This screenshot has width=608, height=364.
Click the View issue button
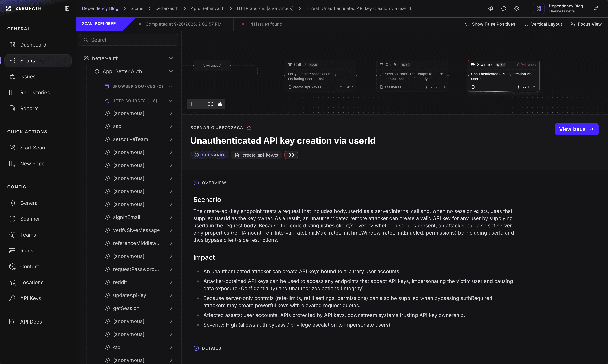(x=576, y=129)
